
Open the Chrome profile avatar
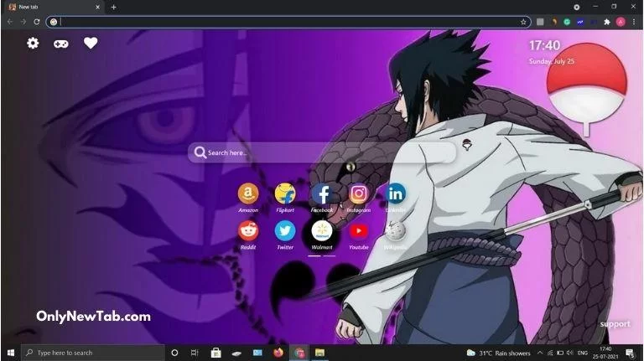point(621,22)
